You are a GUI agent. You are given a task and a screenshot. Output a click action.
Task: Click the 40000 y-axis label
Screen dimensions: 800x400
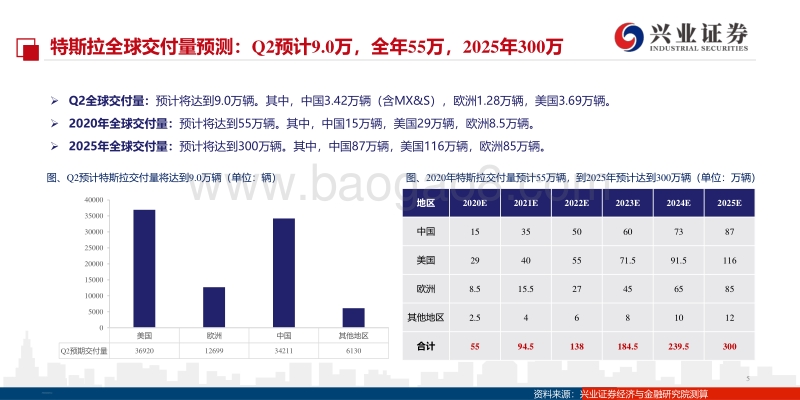pos(94,199)
